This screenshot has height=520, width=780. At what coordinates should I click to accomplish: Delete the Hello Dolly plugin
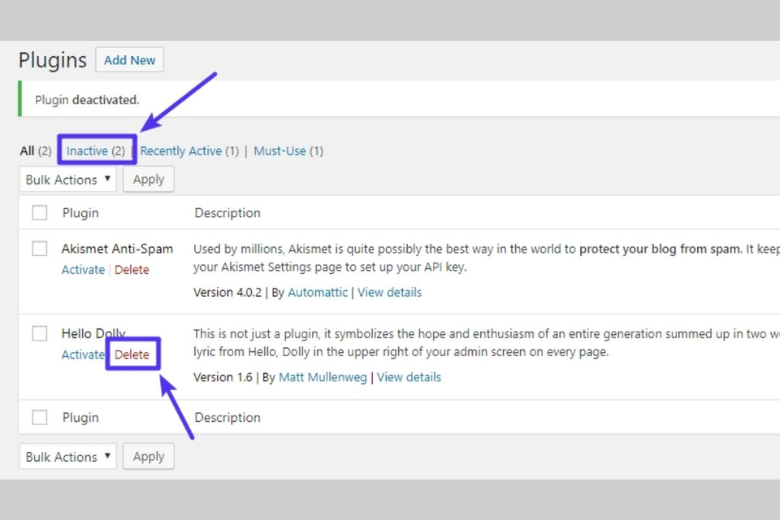[132, 355]
